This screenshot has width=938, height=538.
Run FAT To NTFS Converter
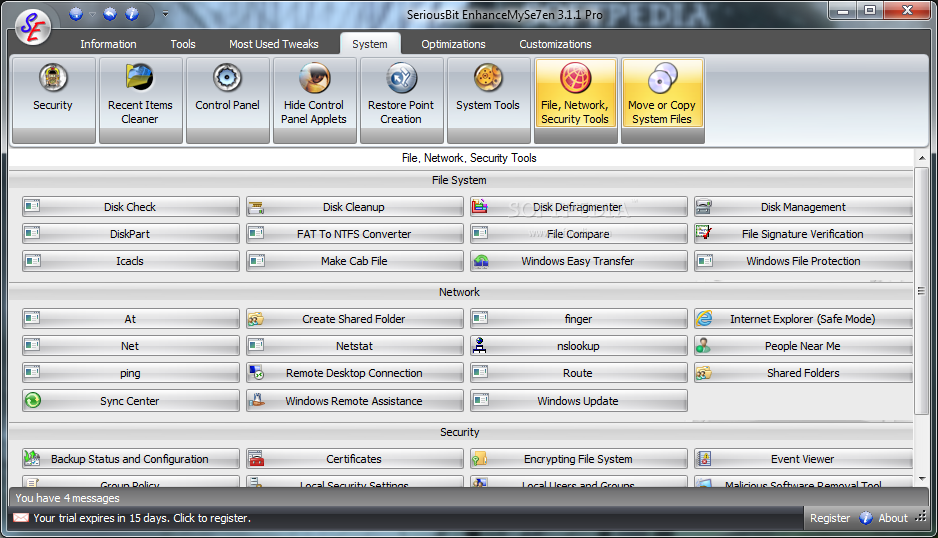click(x=355, y=234)
